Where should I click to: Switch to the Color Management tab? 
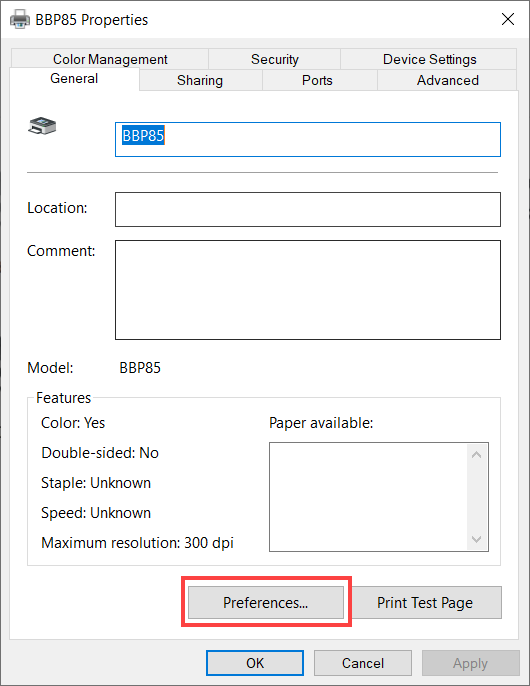(110, 59)
